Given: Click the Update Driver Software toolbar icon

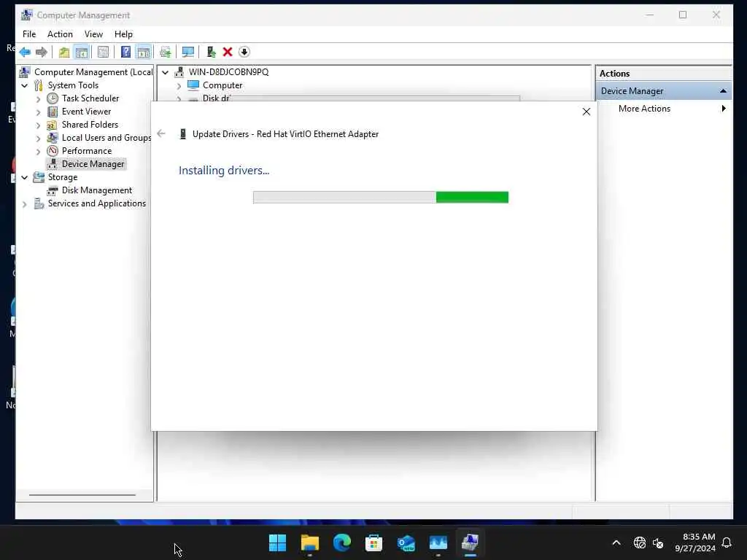Looking at the screenshot, I should 166,52.
